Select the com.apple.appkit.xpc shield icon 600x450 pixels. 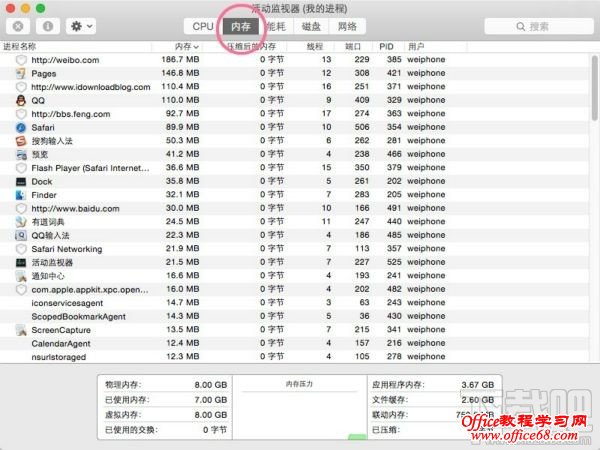(21, 289)
